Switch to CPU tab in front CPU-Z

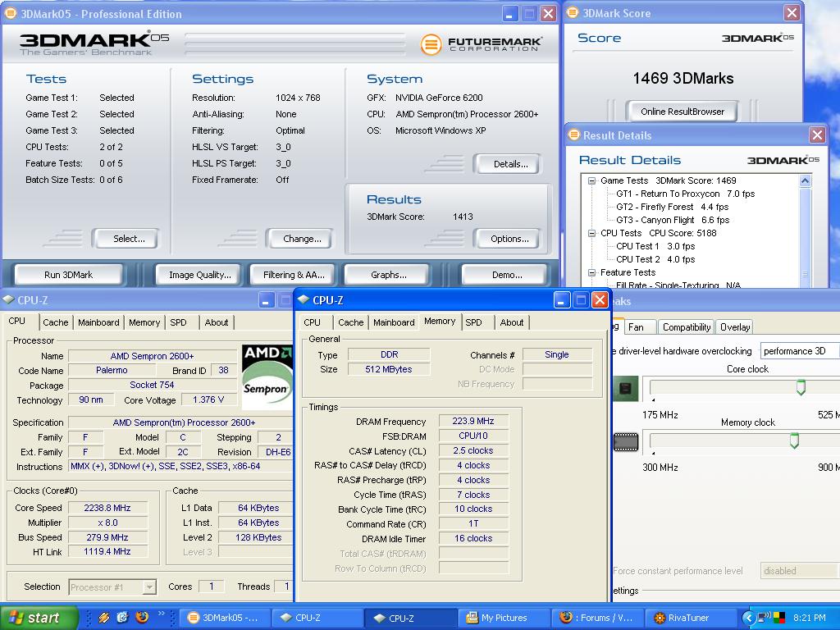[x=312, y=322]
